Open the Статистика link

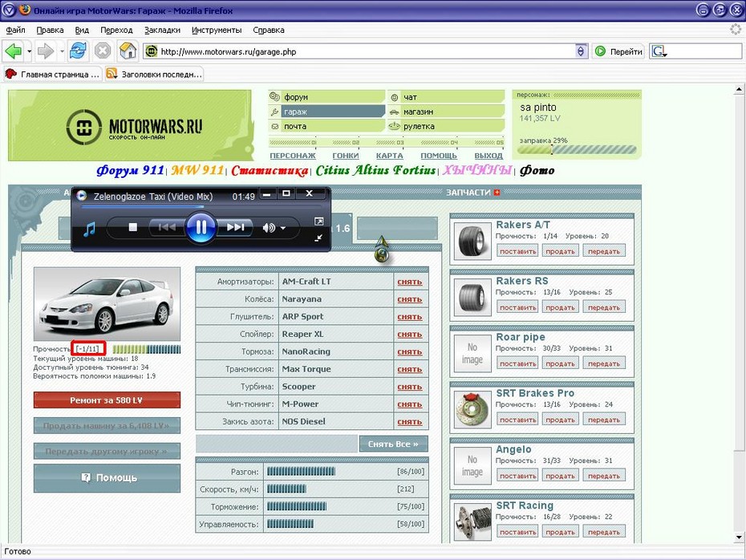[x=270, y=170]
